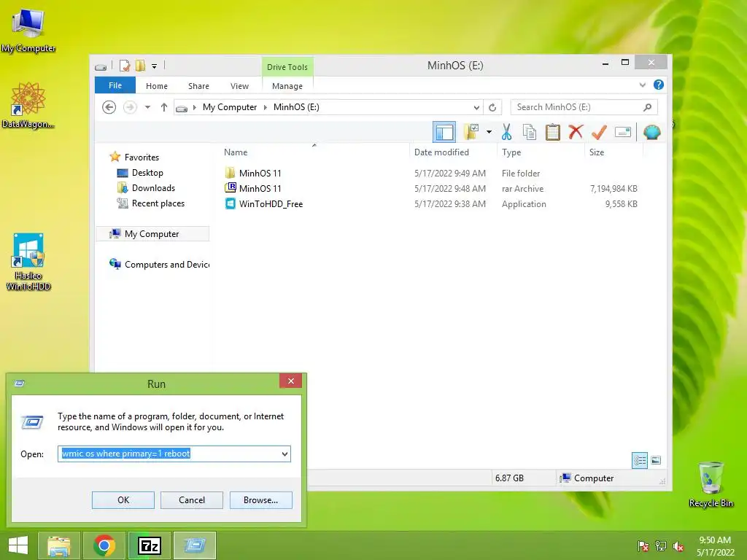Toggle the preview pane layout icon
Screen dimensions: 747x560
pyautogui.click(x=444, y=132)
